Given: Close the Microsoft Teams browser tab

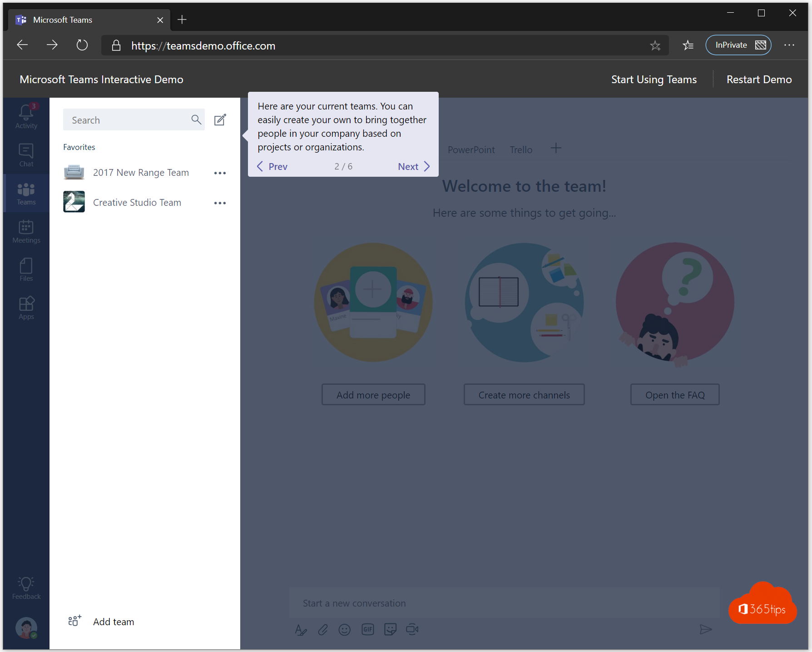Looking at the screenshot, I should click(x=160, y=20).
